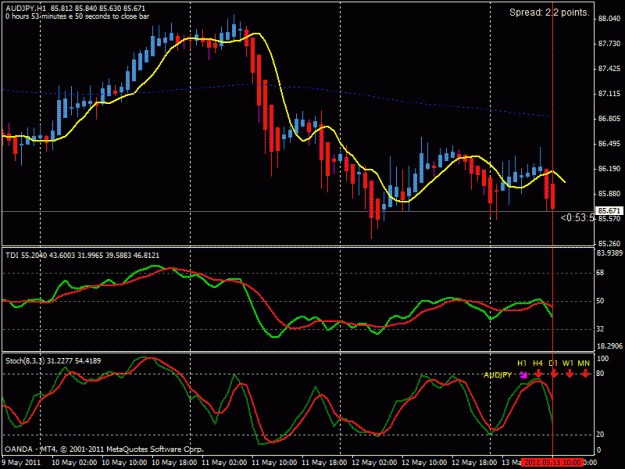Click the magenta H1 trend arrow

523,375
